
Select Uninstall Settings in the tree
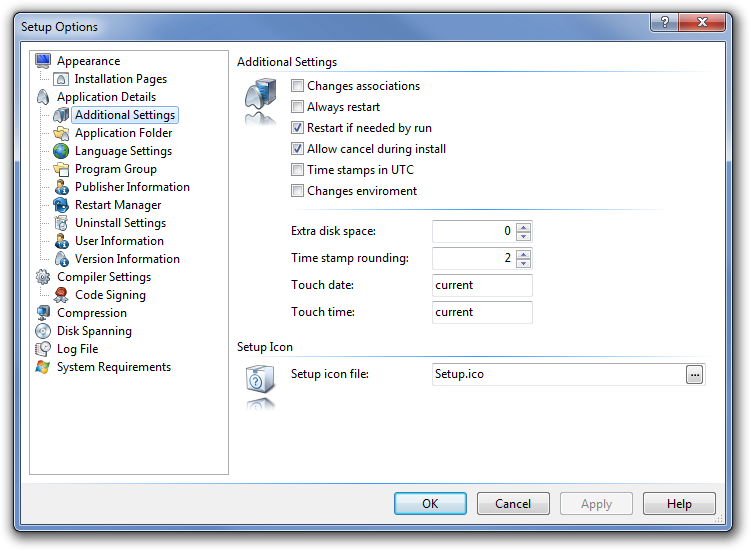(120, 223)
